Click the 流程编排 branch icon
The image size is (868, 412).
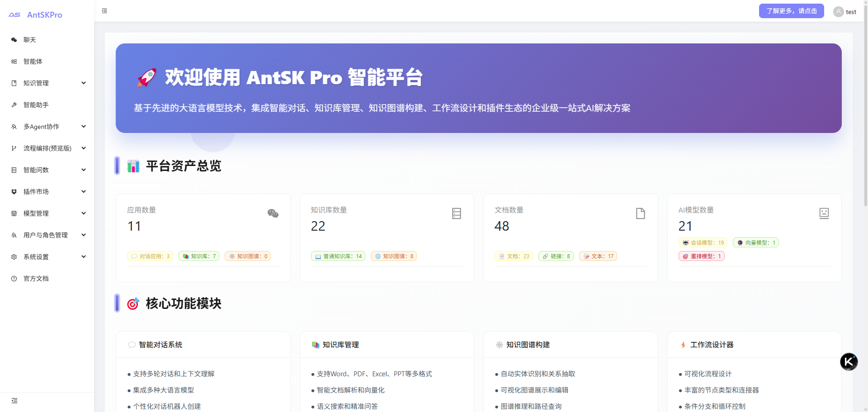[14, 148]
